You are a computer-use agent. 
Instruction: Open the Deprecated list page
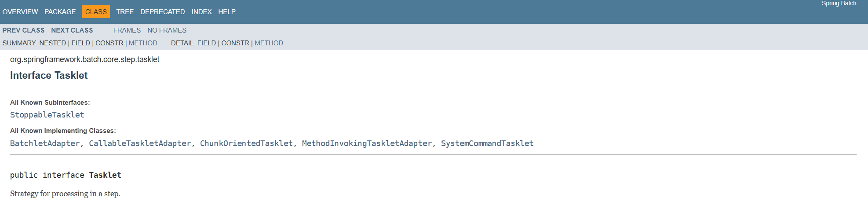[163, 12]
